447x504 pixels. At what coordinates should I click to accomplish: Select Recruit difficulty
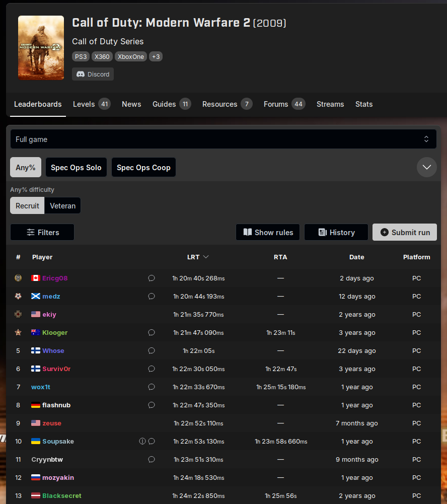click(27, 206)
